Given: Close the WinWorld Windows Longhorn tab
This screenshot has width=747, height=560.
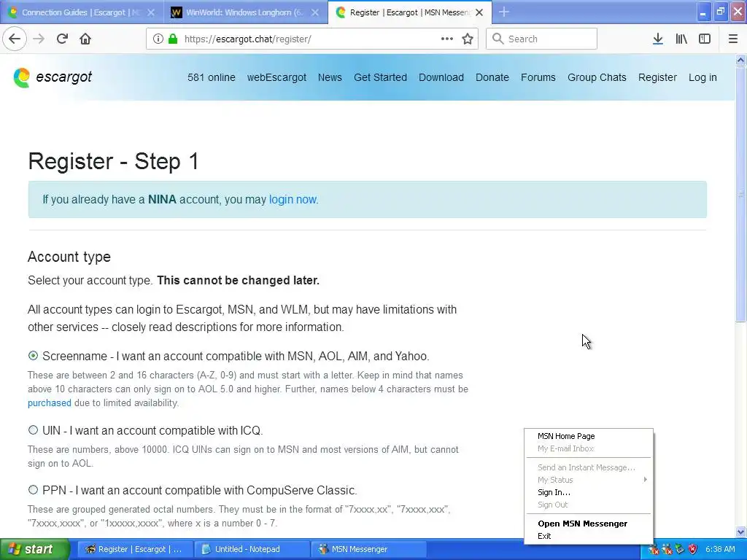Looking at the screenshot, I should tap(315, 12).
